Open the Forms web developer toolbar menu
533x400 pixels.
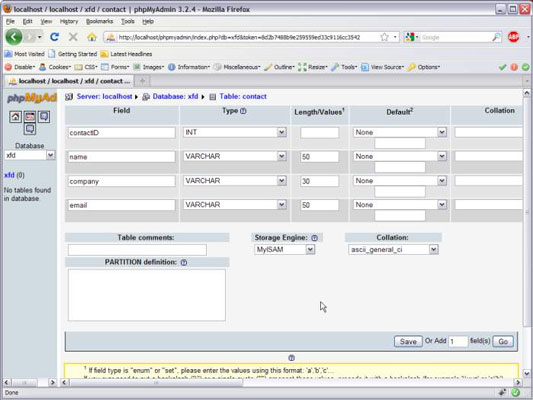[115, 67]
